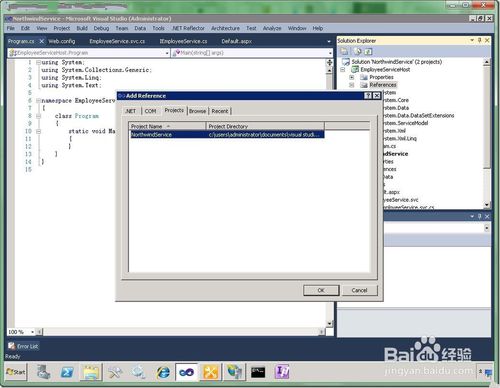Collapse the EmployeeServiceHost project node
The height and width of the screenshot is (388, 500).
(343, 70)
